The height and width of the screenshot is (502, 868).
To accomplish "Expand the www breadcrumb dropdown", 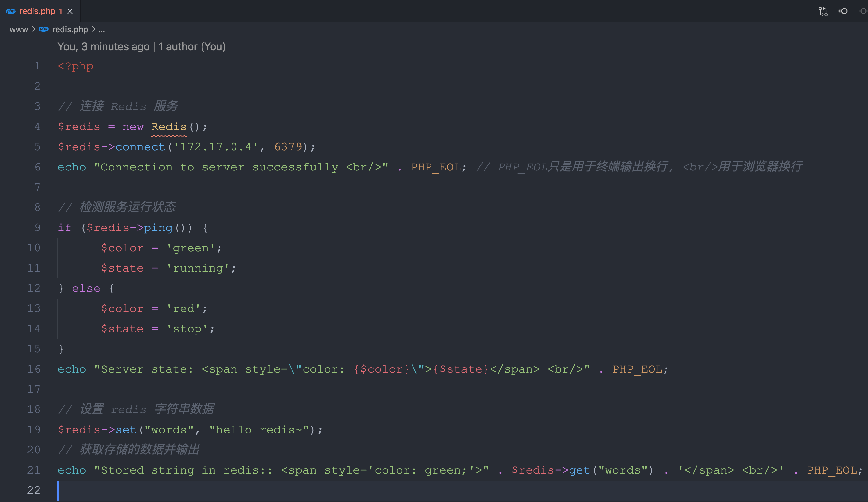I will coord(19,29).
